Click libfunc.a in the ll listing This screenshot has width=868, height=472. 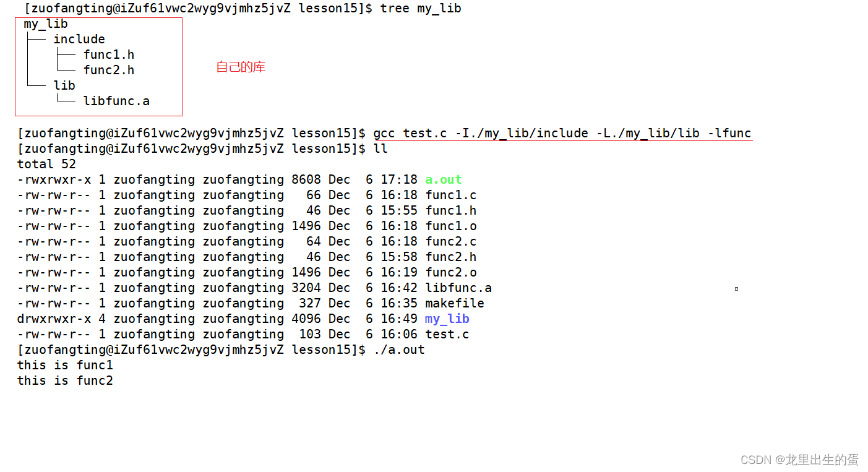pyautogui.click(x=458, y=288)
